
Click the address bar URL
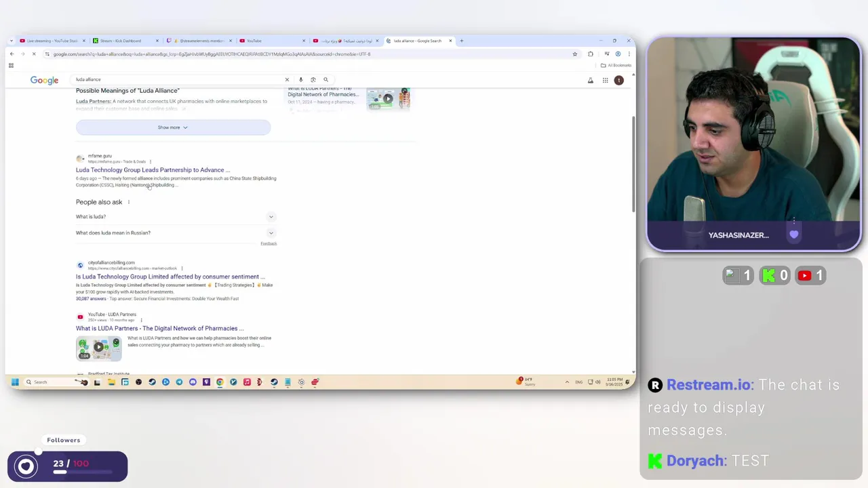coord(212,54)
